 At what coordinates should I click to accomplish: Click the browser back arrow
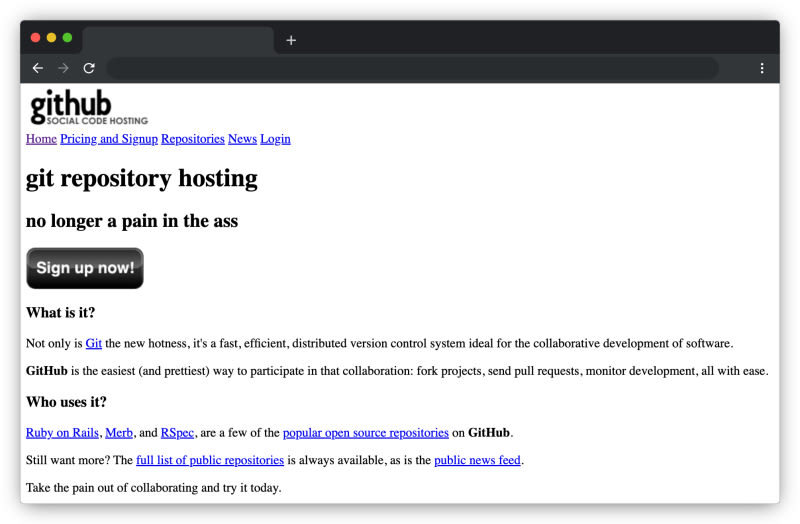pos(38,68)
